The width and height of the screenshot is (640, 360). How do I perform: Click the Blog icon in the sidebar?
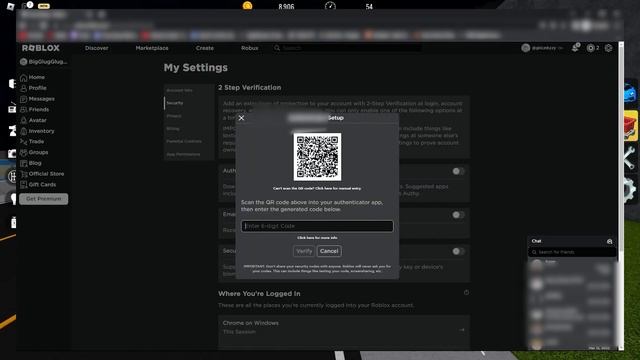(24, 163)
